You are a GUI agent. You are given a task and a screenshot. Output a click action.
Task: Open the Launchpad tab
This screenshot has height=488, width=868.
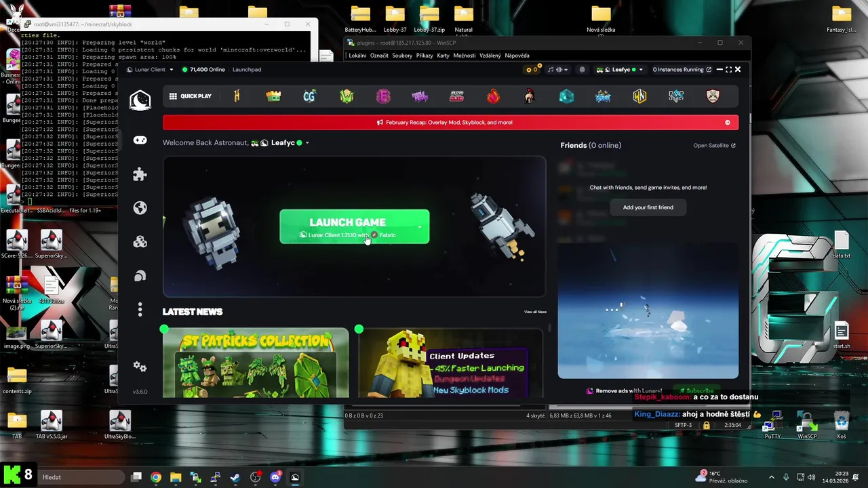[x=246, y=69]
